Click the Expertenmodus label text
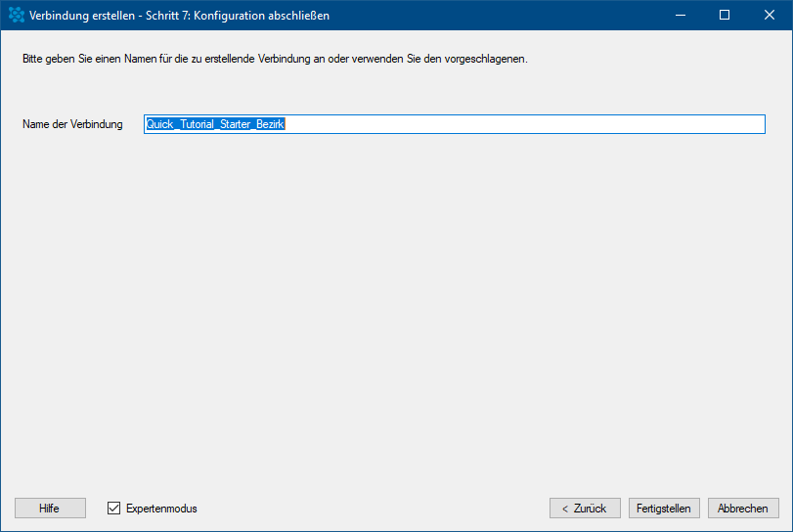793x532 pixels. [161, 509]
